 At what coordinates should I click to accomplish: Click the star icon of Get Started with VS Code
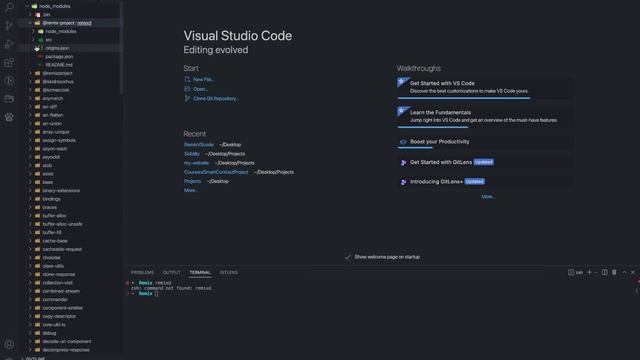pos(402,82)
